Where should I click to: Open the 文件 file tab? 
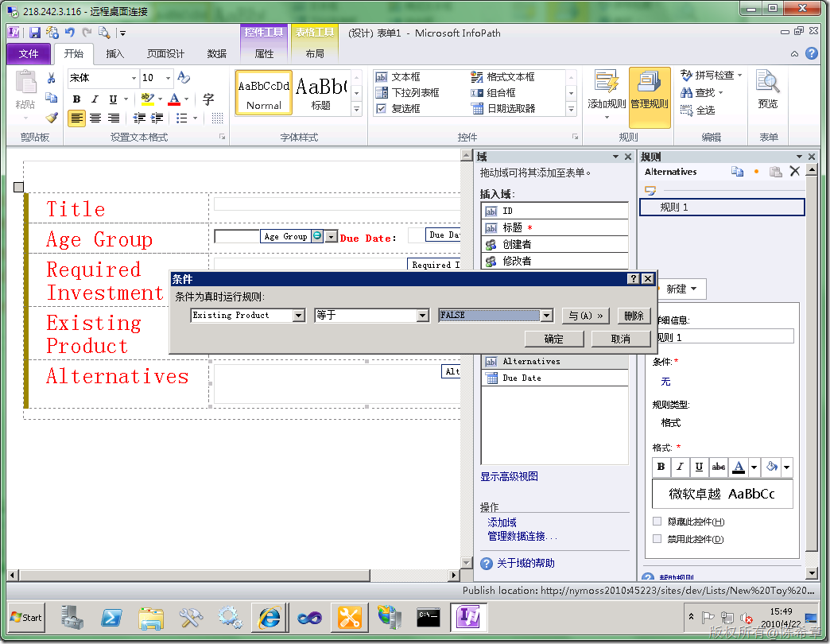click(x=29, y=53)
